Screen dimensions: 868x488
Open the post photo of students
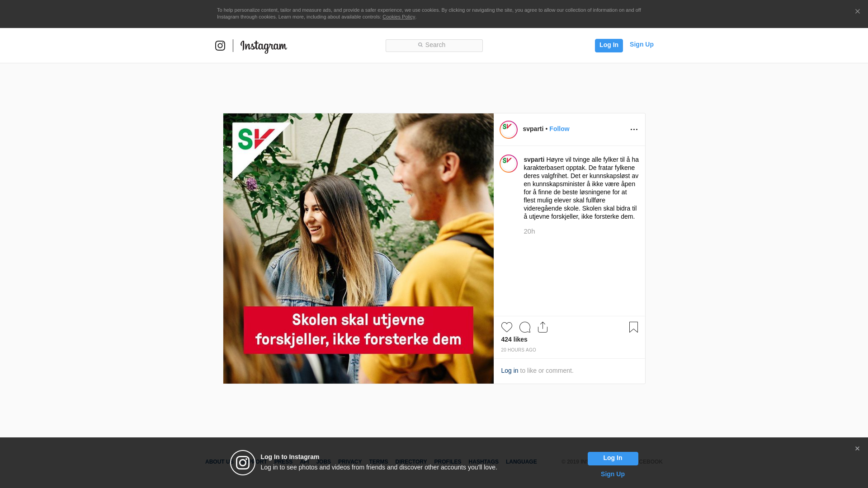[358, 249]
